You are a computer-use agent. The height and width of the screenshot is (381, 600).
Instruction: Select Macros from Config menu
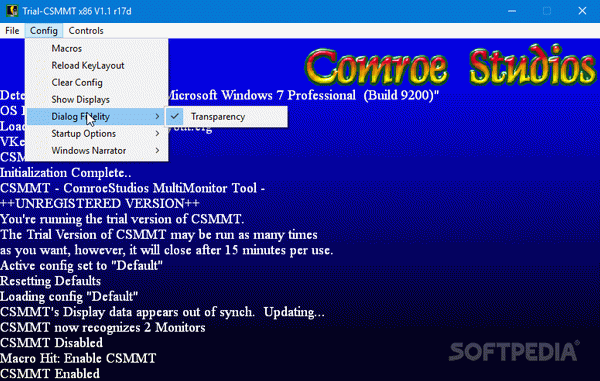tap(97, 49)
